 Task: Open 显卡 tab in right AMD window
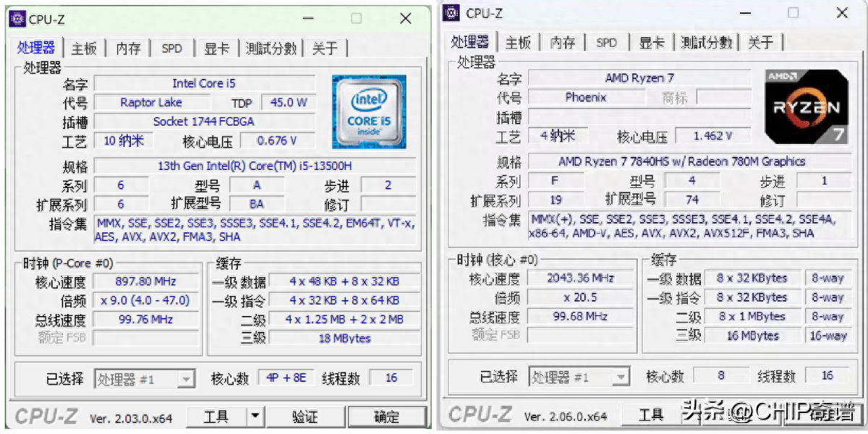651,43
